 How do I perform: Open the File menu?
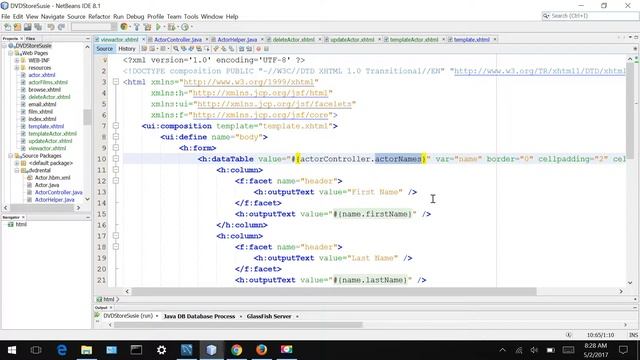[5, 16]
